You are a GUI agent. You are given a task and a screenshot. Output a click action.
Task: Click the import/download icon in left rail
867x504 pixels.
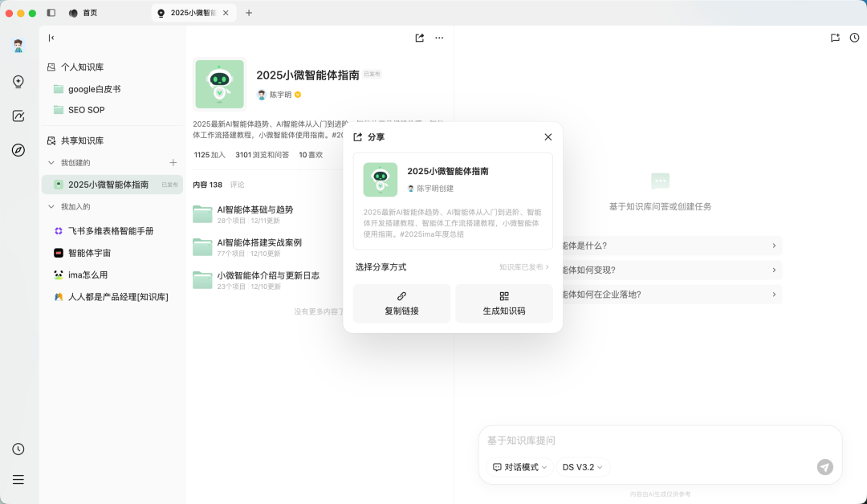[18, 82]
